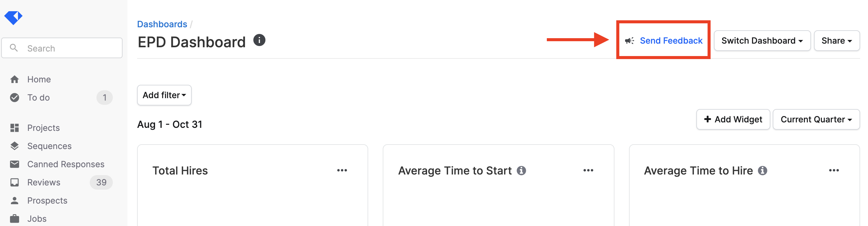868x226 pixels.
Task: Expand the Add filter dropdown
Action: [x=164, y=95]
